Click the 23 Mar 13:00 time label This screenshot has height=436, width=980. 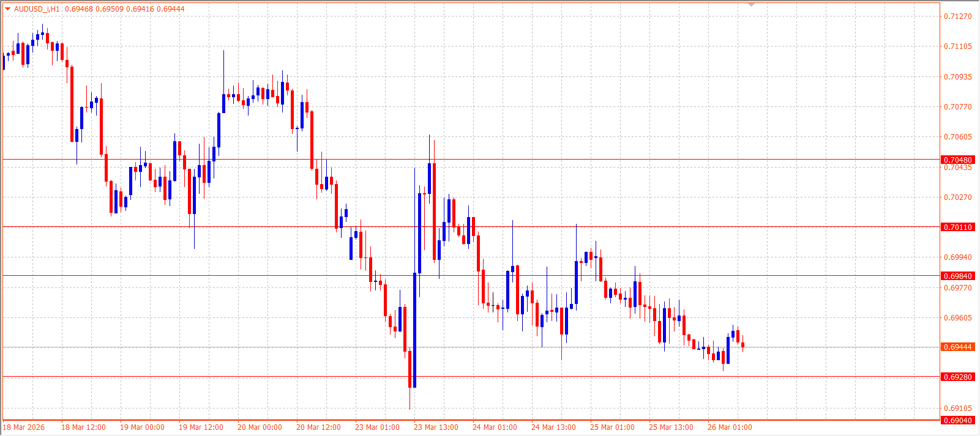436,427
